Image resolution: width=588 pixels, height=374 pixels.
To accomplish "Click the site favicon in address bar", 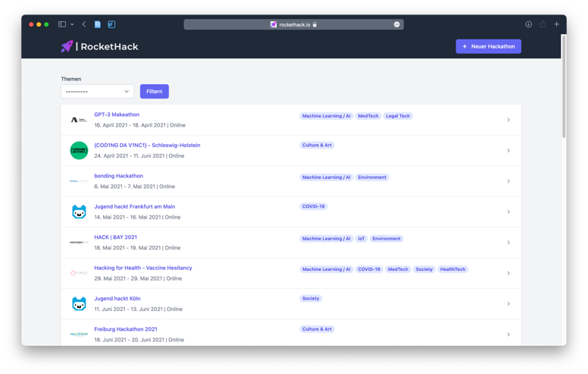I will (274, 24).
